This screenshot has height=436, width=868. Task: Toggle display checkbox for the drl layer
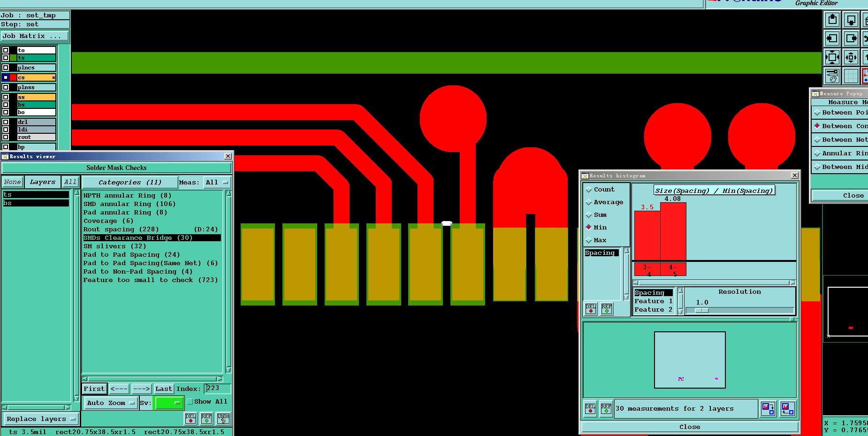pos(6,122)
